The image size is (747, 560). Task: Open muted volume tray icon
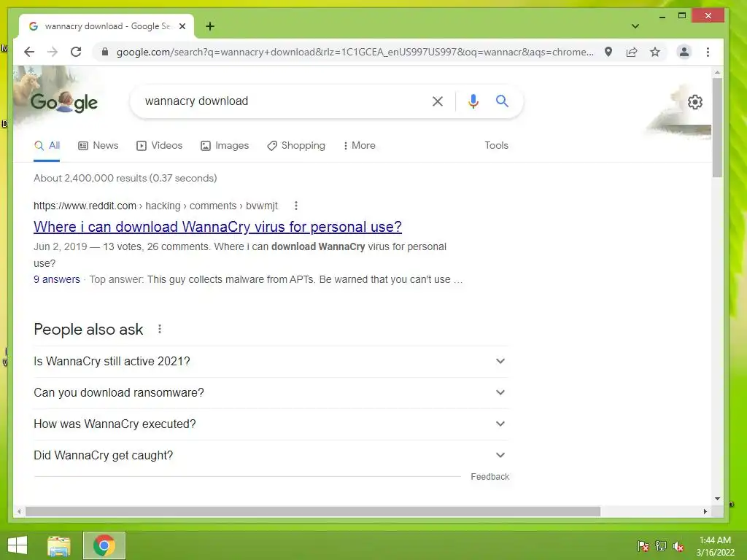678,546
